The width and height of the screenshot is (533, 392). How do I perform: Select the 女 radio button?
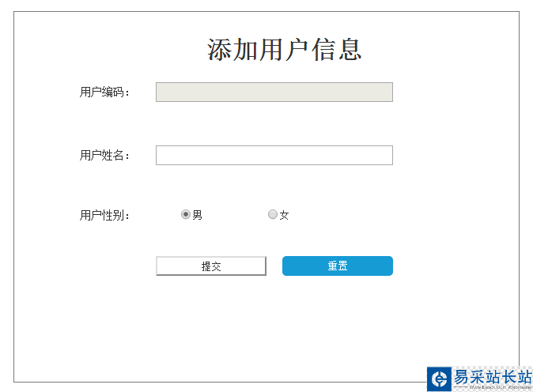point(273,214)
